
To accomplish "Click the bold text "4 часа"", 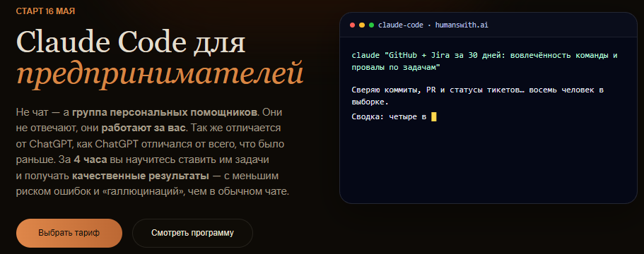I will (90, 159).
